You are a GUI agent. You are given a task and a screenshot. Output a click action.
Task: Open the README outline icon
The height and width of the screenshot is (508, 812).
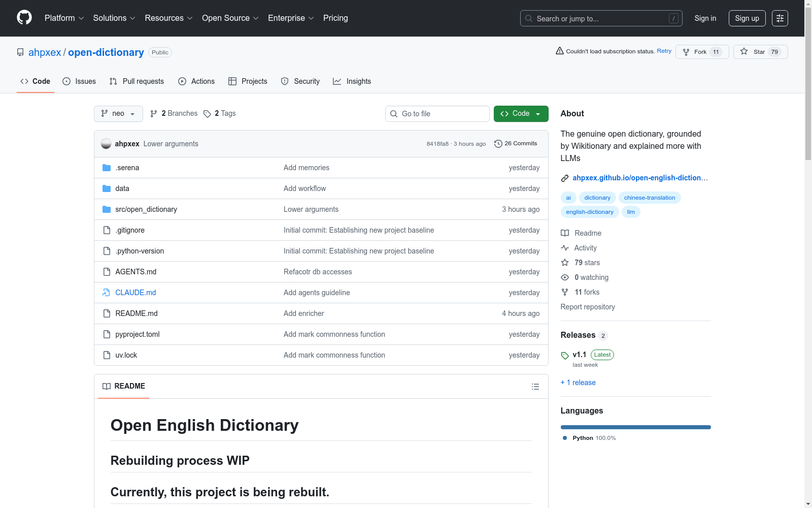pyautogui.click(x=535, y=387)
